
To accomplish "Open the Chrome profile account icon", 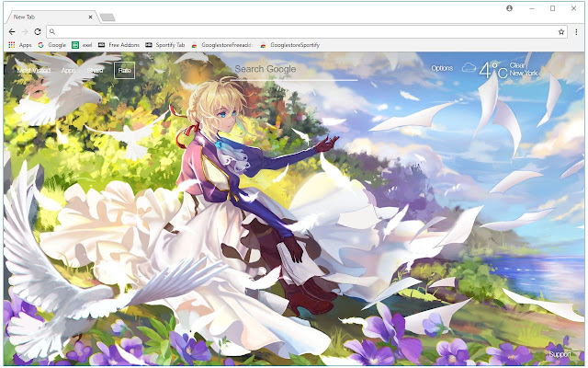I will (x=509, y=8).
